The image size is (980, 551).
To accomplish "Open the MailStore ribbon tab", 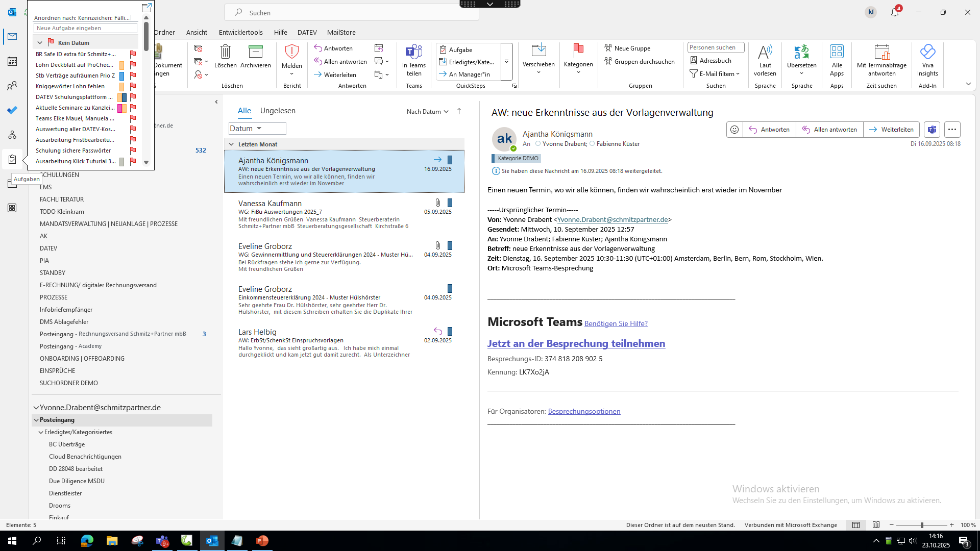I will click(x=341, y=32).
